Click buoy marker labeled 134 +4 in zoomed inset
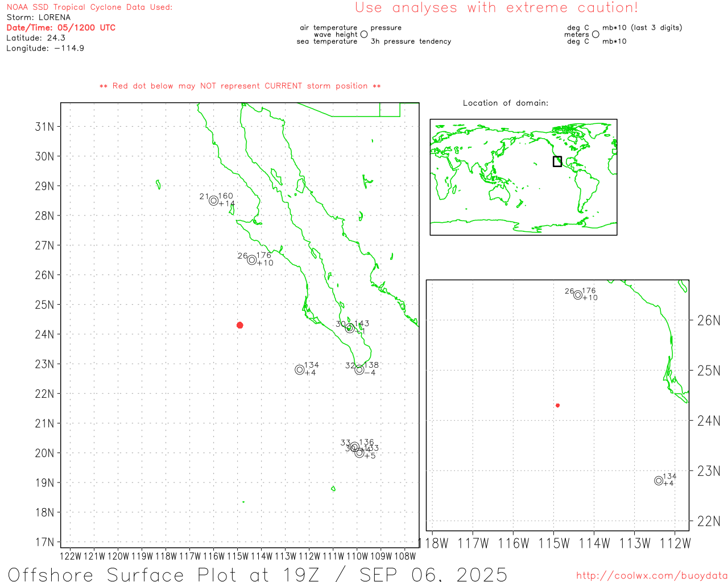Screen dimensions: 728x582 659,481
